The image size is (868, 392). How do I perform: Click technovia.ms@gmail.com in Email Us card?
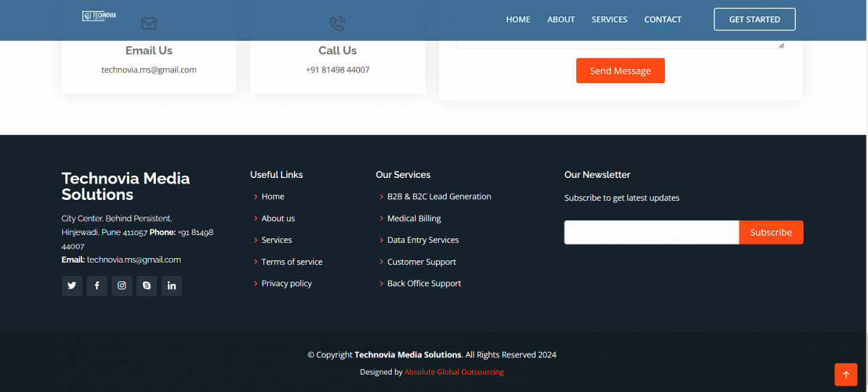149,70
